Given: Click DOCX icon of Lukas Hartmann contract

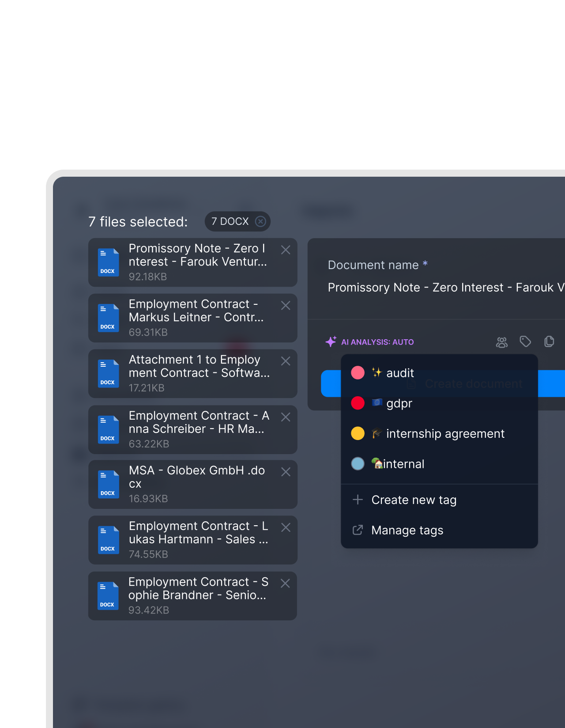Looking at the screenshot, I should click(108, 540).
